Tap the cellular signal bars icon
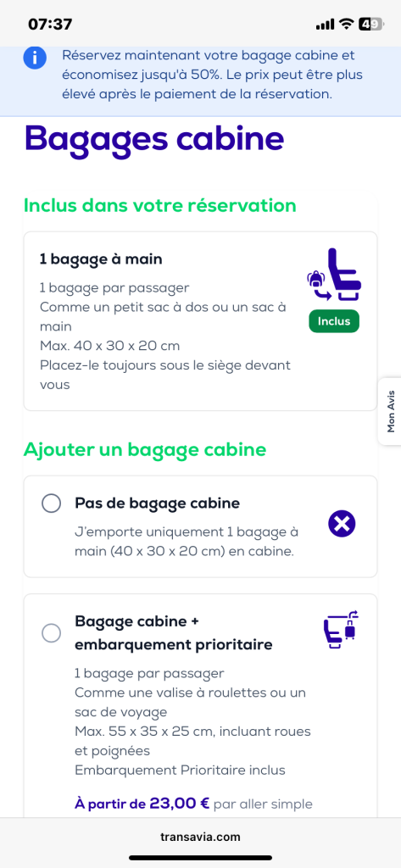This screenshot has width=401, height=868. (325, 25)
